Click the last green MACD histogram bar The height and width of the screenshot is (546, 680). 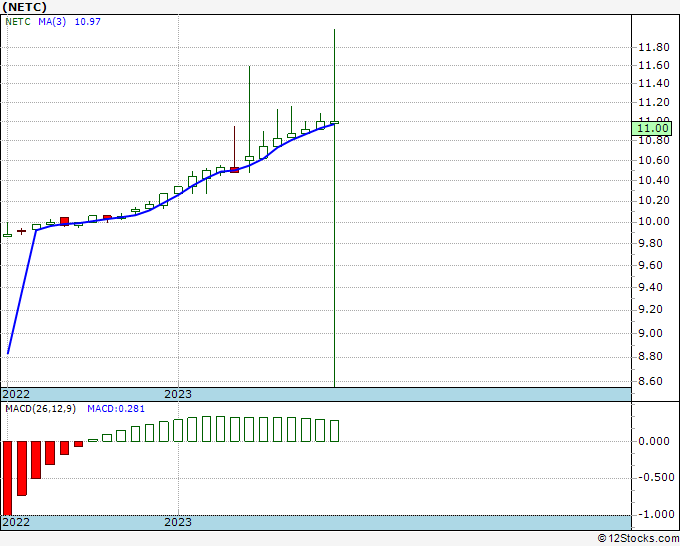click(x=334, y=431)
